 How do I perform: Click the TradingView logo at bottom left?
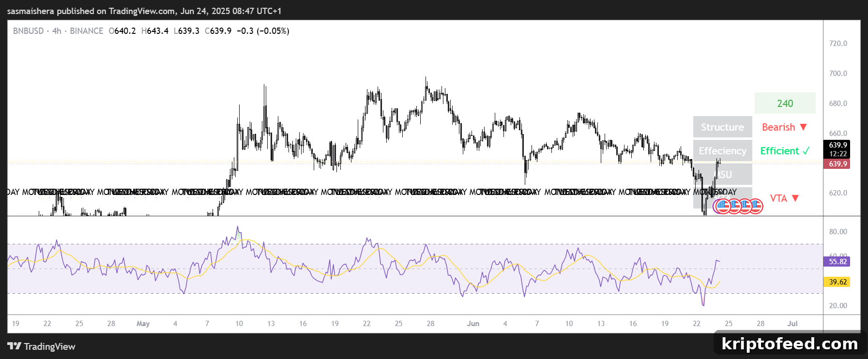tap(42, 346)
